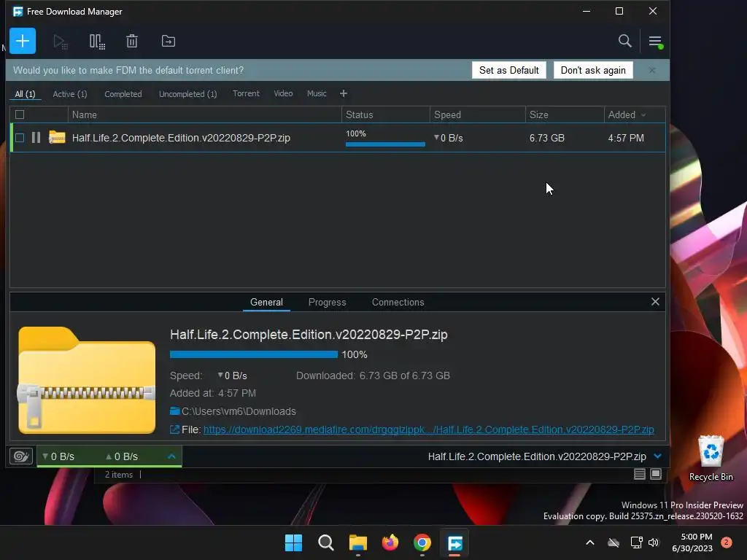Viewport: 747px width, 560px height.
Task: Open File Explorer from the taskbar
Action: (x=357, y=542)
